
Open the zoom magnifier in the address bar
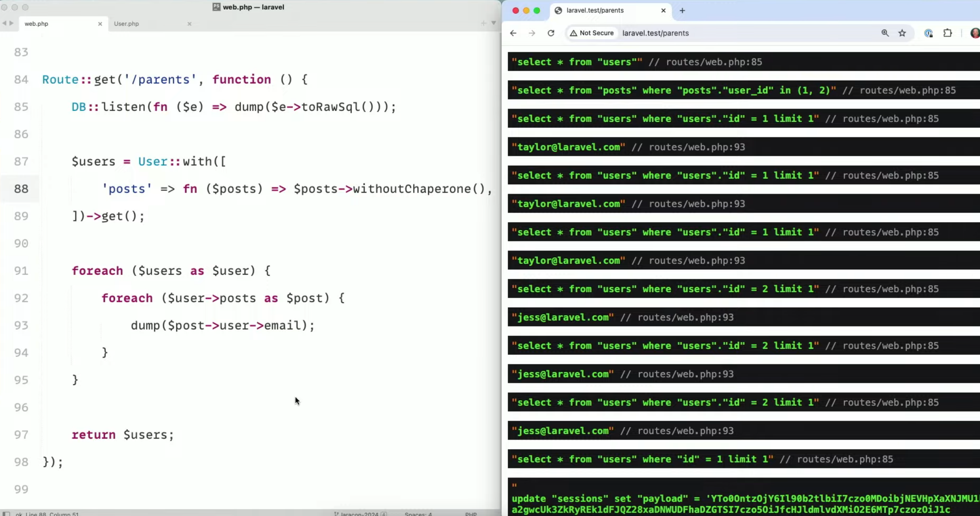pos(885,33)
